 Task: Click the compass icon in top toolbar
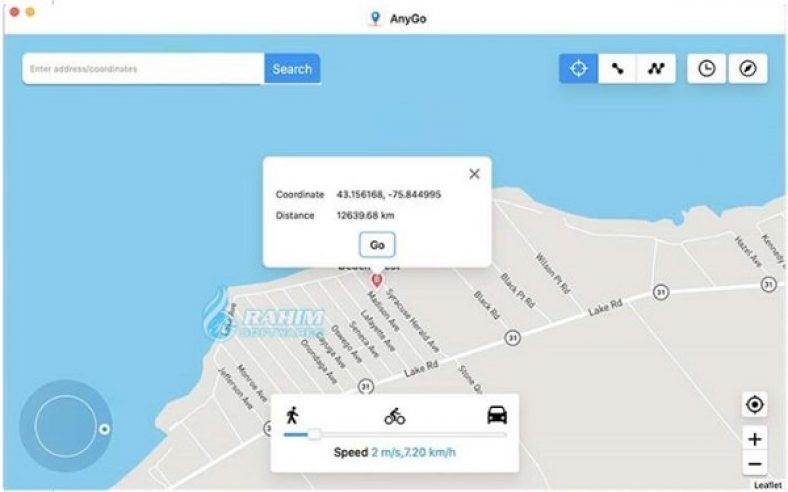748,68
